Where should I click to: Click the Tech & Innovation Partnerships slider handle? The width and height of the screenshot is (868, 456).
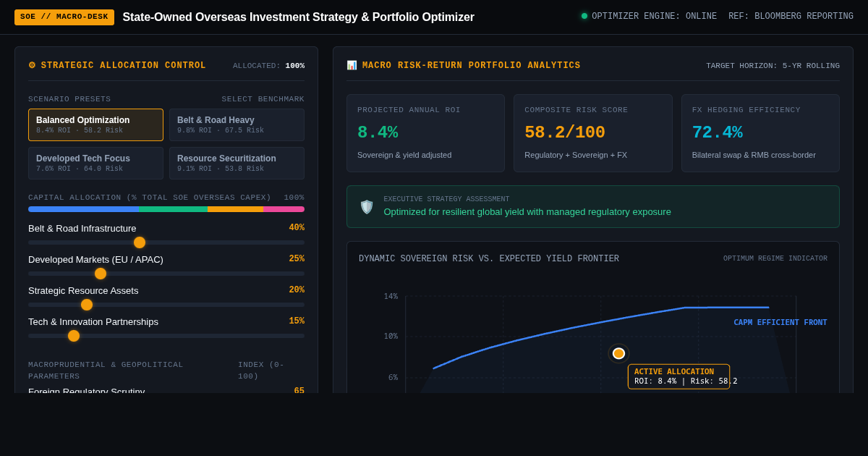pos(74,336)
